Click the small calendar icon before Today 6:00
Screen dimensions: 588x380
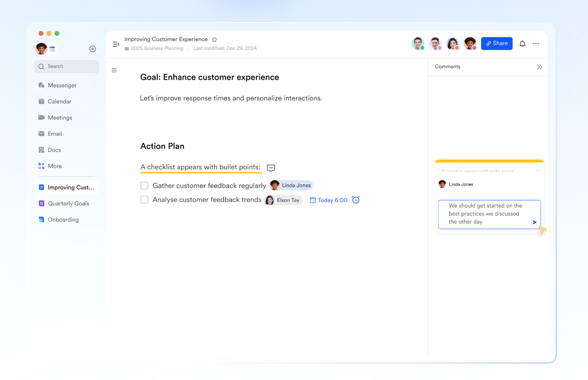tap(313, 200)
